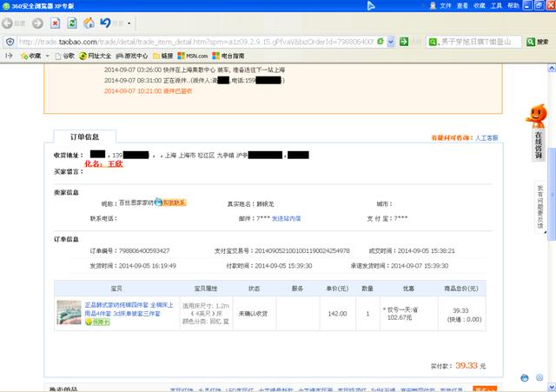
Task: Focus the taobao.com URL address field
Action: pyautogui.click(x=196, y=42)
